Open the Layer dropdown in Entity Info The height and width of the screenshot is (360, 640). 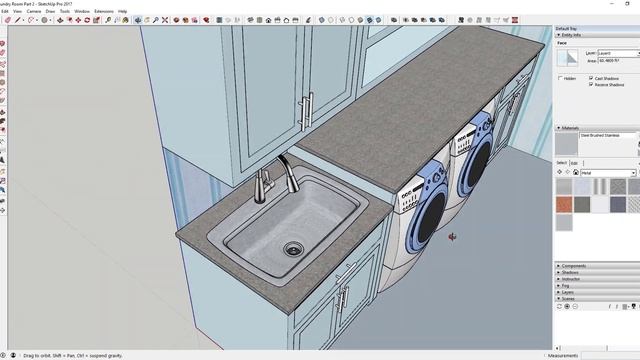tap(618, 53)
